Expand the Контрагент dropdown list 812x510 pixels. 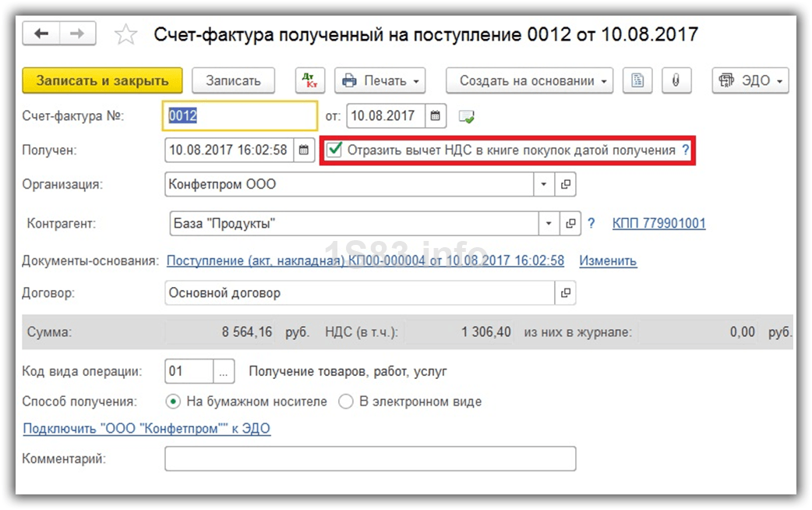[x=549, y=224]
